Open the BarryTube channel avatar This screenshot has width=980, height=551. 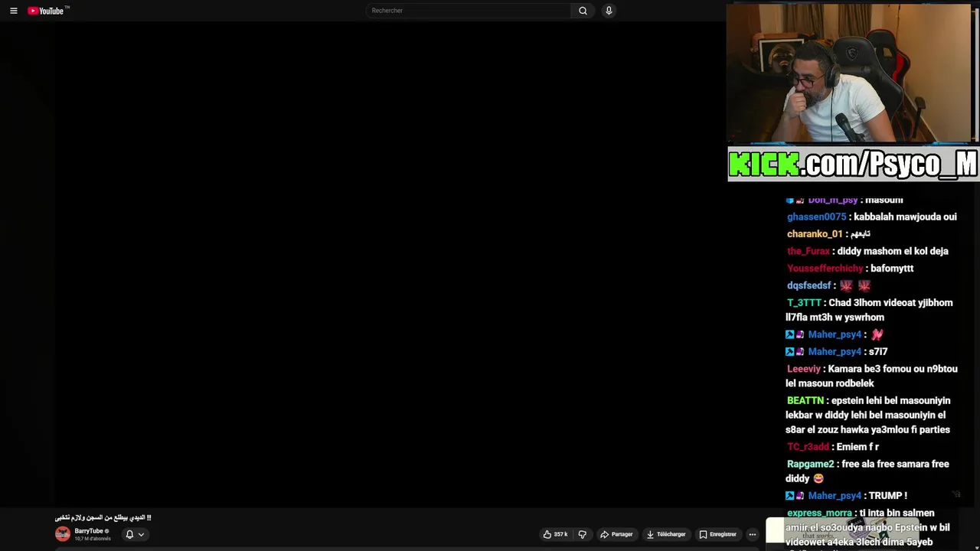tap(63, 534)
